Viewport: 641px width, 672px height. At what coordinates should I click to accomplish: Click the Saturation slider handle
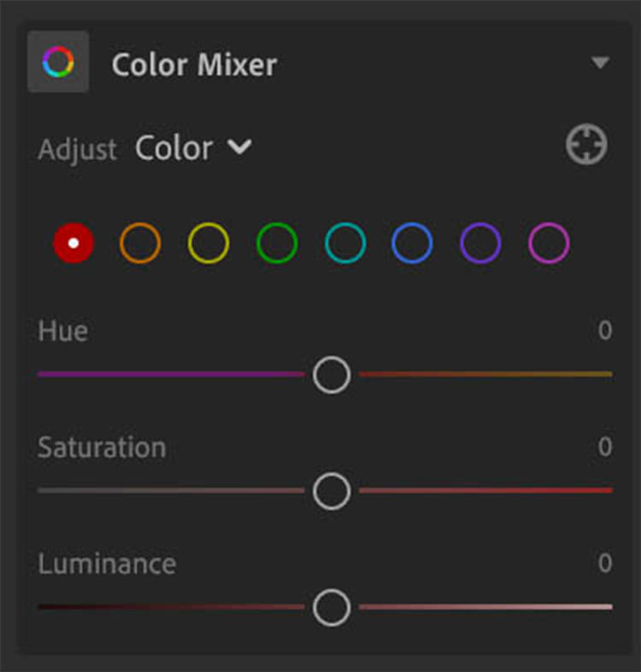click(x=332, y=491)
